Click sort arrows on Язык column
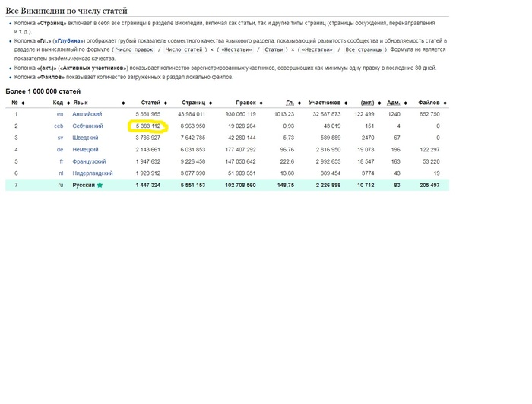532x404 pixels. [x=122, y=103]
